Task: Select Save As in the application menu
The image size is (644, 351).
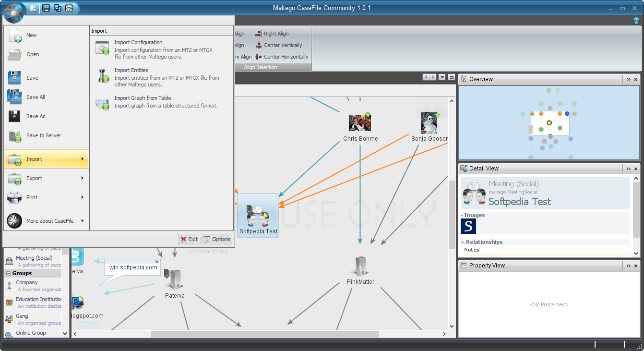Action: point(47,116)
